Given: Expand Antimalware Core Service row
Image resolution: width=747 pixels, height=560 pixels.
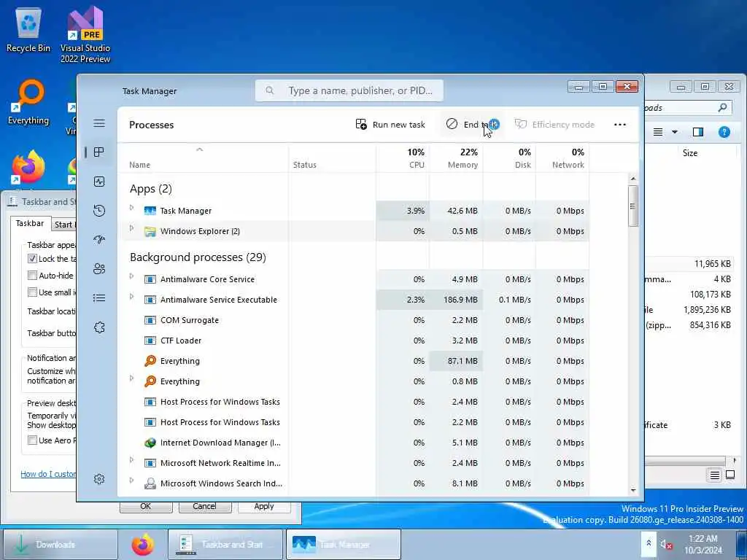Looking at the screenshot, I should click(x=132, y=276).
